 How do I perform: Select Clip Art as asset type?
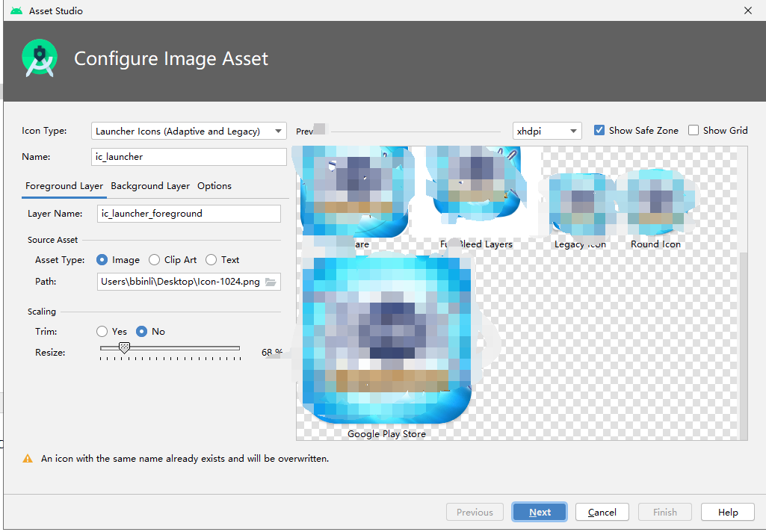coord(155,260)
